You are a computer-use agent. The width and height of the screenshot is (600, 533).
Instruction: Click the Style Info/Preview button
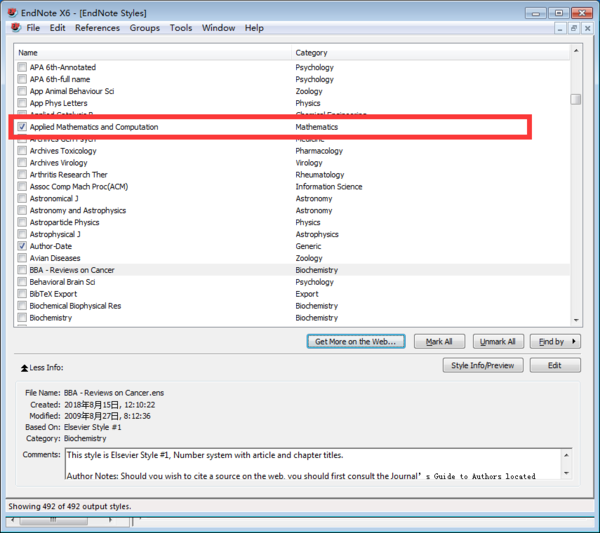tap(483, 365)
